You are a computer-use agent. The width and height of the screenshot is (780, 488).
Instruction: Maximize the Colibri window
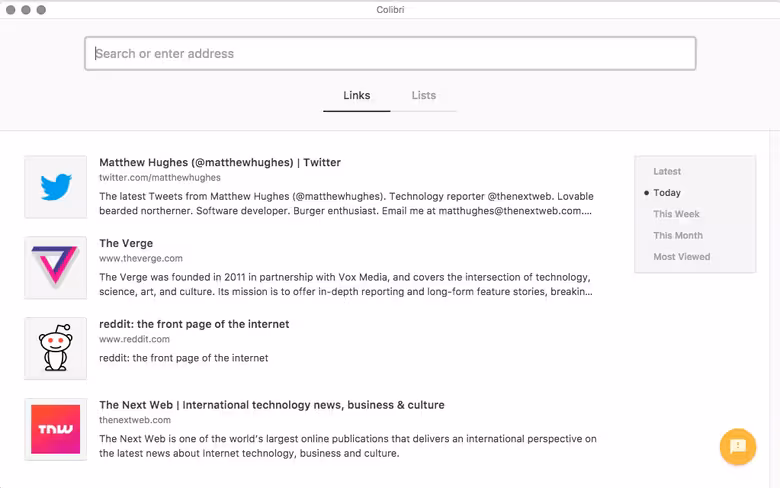pos(41,10)
